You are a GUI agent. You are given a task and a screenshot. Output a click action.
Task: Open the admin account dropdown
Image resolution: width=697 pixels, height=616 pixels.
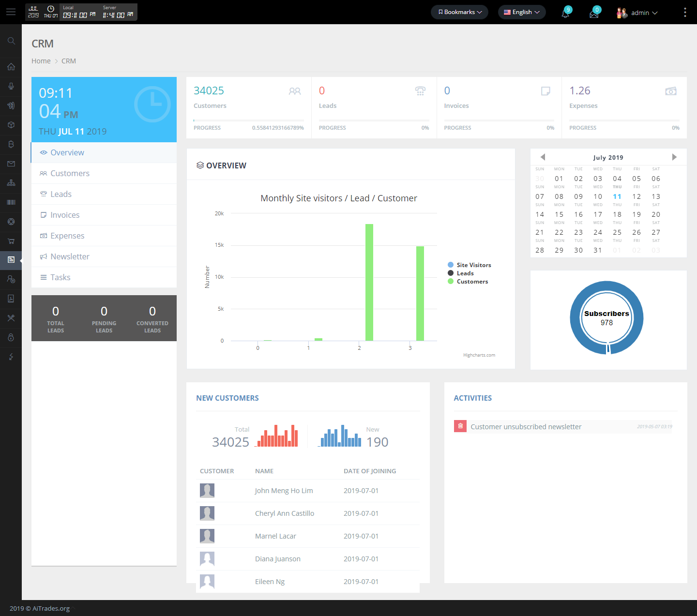coord(638,12)
